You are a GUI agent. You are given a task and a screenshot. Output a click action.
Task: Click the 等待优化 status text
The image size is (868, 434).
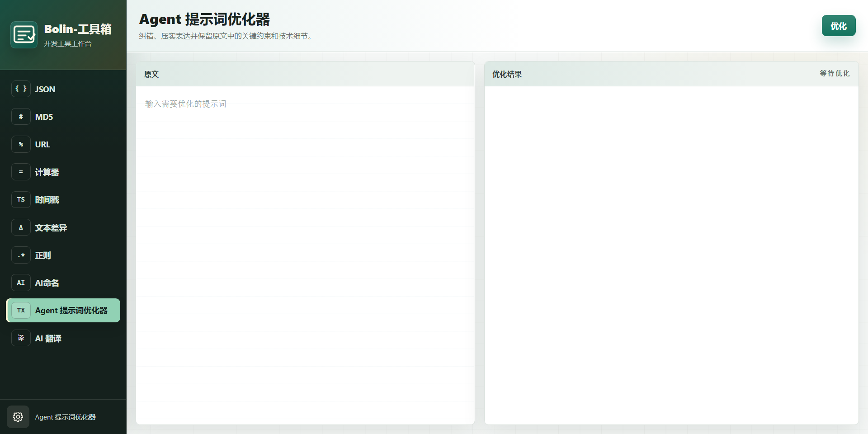(x=835, y=73)
